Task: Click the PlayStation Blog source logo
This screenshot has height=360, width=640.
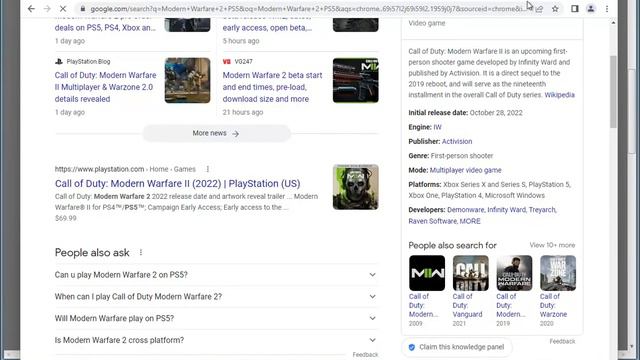Action: coord(59,62)
